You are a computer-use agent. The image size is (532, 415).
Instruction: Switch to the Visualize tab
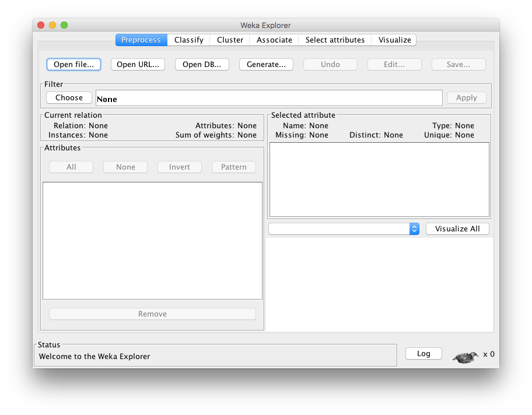coord(394,40)
